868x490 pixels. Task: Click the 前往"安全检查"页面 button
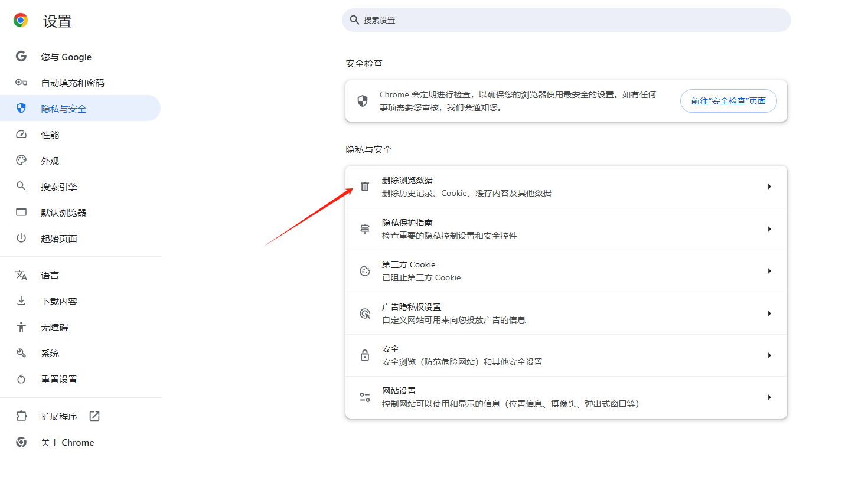tap(728, 101)
